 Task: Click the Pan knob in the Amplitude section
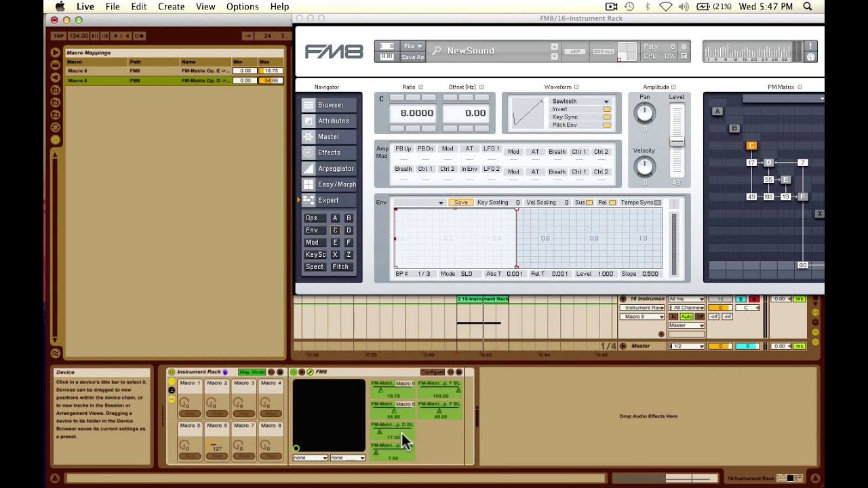coord(645,113)
